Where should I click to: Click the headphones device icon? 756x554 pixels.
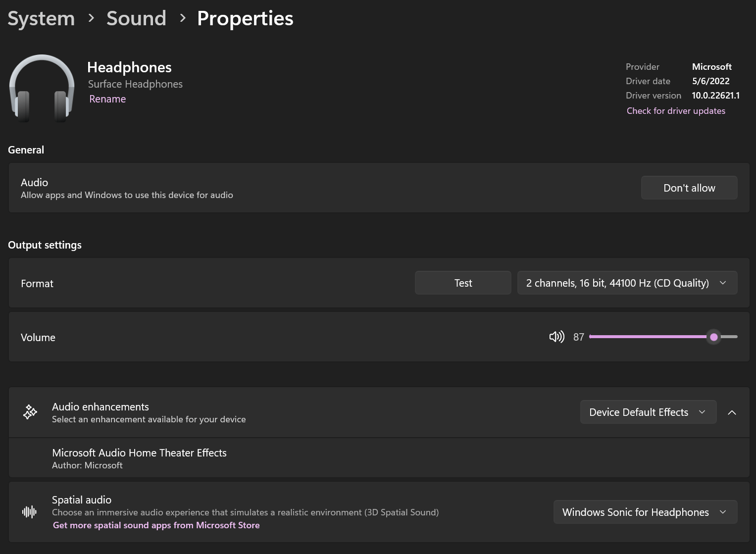pos(42,88)
